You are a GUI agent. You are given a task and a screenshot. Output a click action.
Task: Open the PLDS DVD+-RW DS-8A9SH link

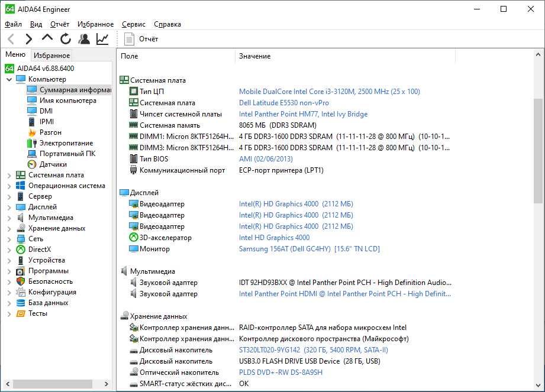coord(281,372)
